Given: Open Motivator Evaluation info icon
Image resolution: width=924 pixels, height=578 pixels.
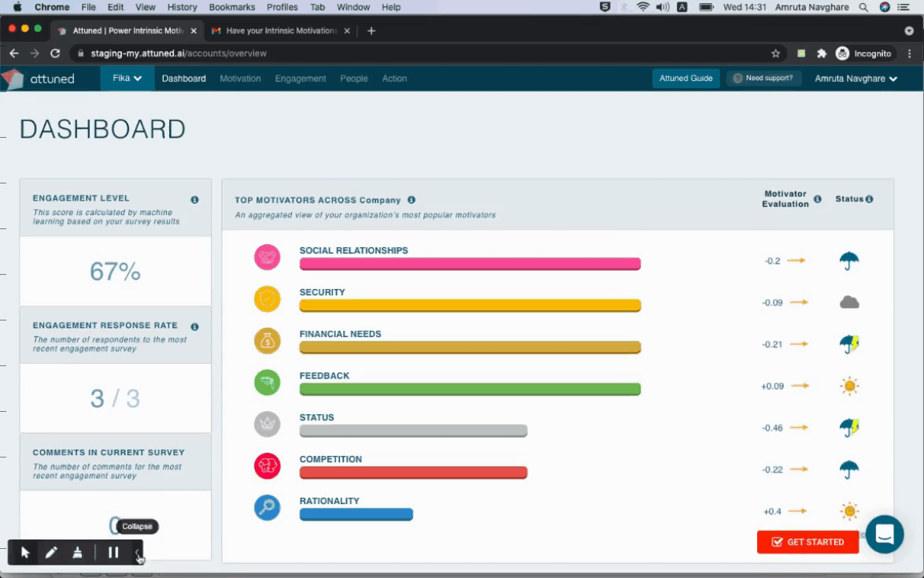Looking at the screenshot, I should coord(817,199).
